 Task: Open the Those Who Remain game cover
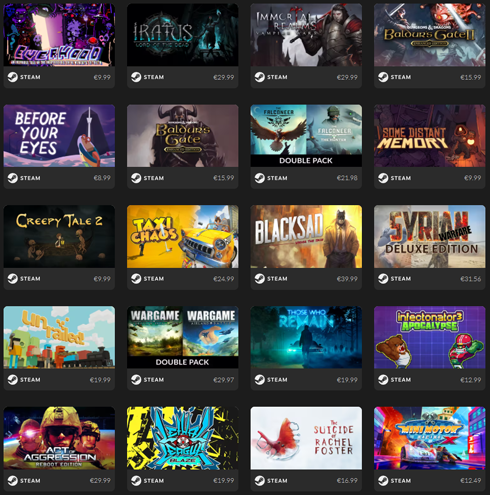coord(306,337)
